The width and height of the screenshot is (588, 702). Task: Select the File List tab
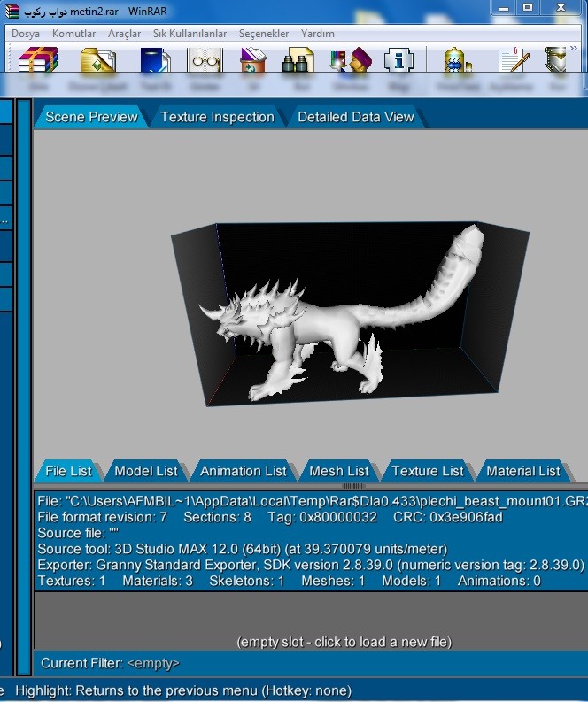[68, 471]
